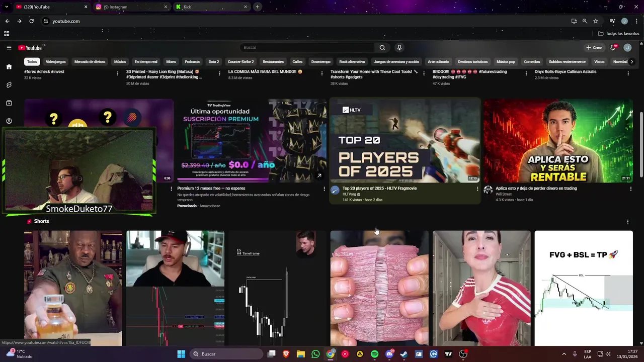Open Top 20 players of 2025 title
This screenshot has height=362, width=644.
[x=379, y=189]
